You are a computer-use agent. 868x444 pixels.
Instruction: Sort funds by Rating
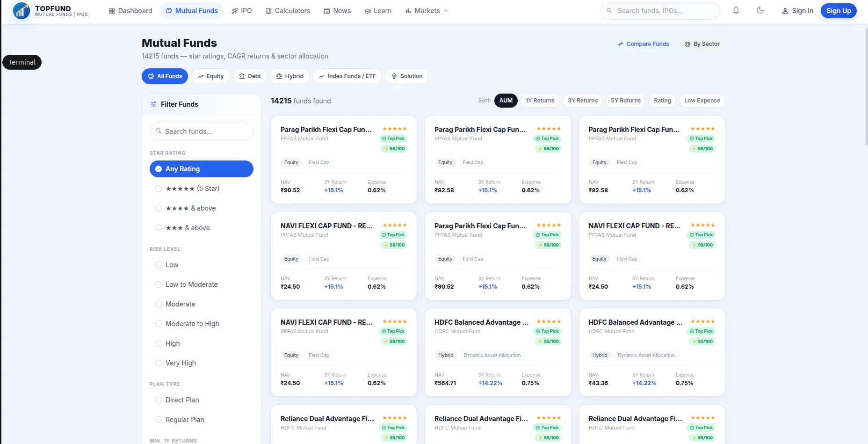point(662,101)
